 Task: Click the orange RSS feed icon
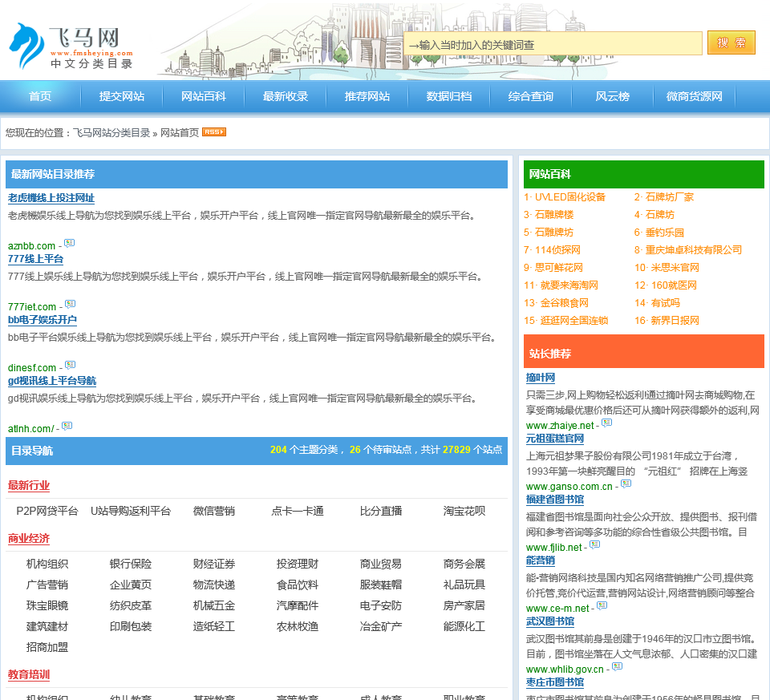point(213,132)
